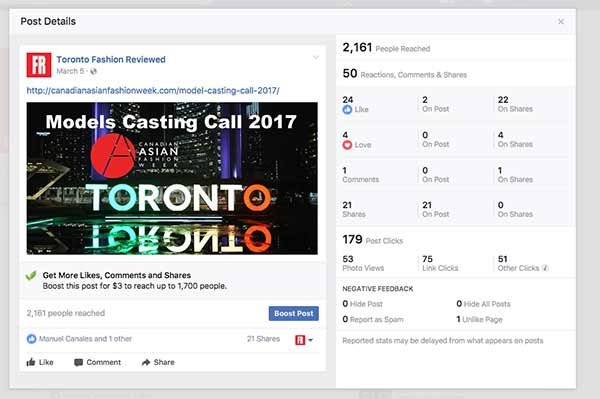Click the Models Casting Call 2017 image
Screen dimensions: 600x399
click(x=172, y=178)
